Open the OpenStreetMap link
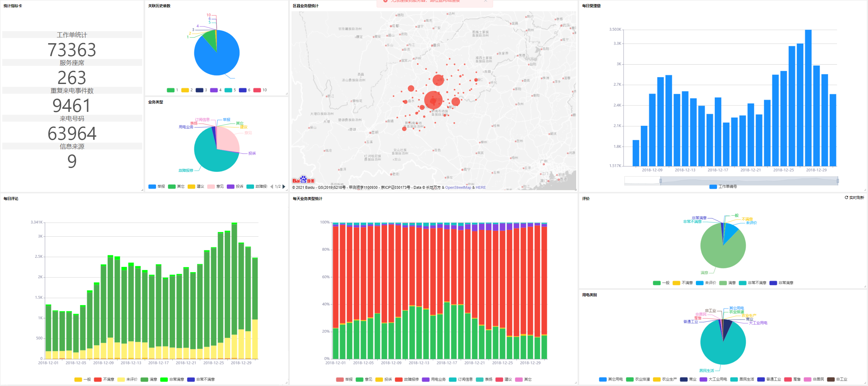The height and width of the screenshot is (386, 868). point(458,187)
